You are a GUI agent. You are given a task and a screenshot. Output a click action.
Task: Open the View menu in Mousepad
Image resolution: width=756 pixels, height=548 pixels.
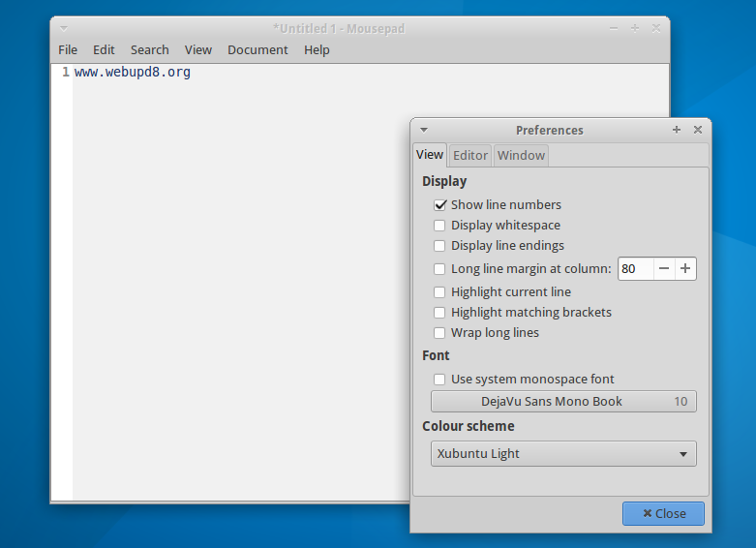pos(198,49)
